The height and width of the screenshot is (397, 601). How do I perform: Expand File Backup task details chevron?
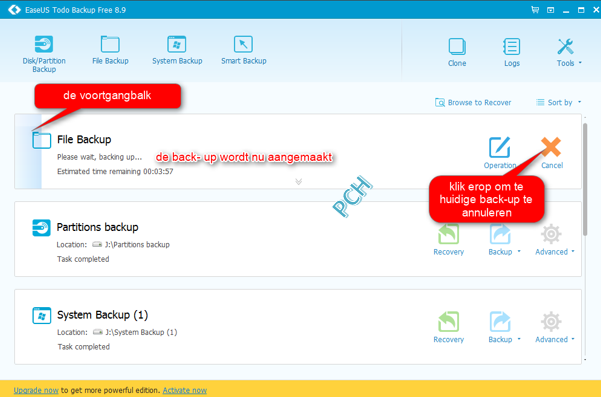pyautogui.click(x=299, y=181)
